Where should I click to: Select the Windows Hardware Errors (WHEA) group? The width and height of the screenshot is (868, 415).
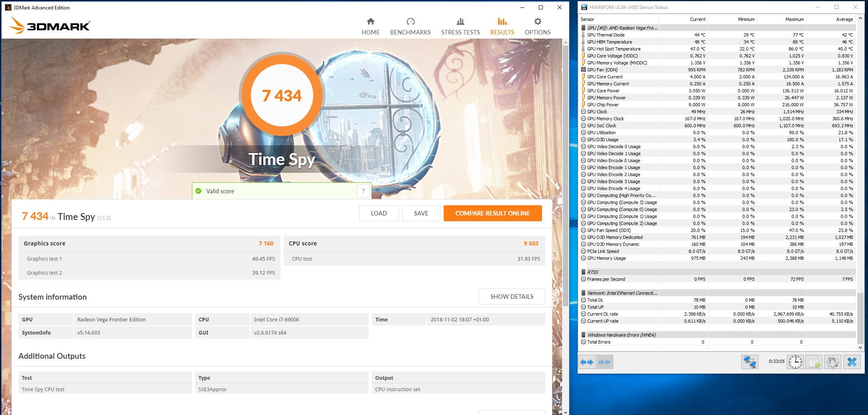718,335
